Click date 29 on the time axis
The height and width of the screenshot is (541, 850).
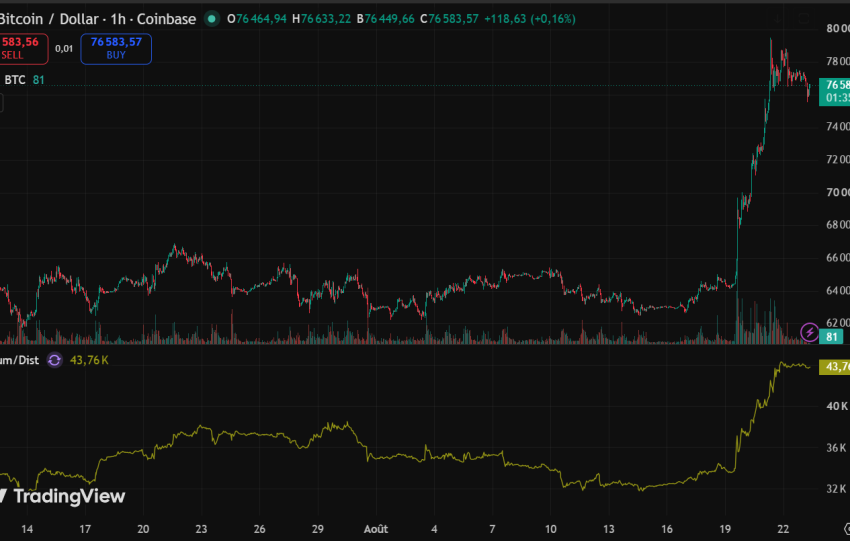pyautogui.click(x=318, y=529)
